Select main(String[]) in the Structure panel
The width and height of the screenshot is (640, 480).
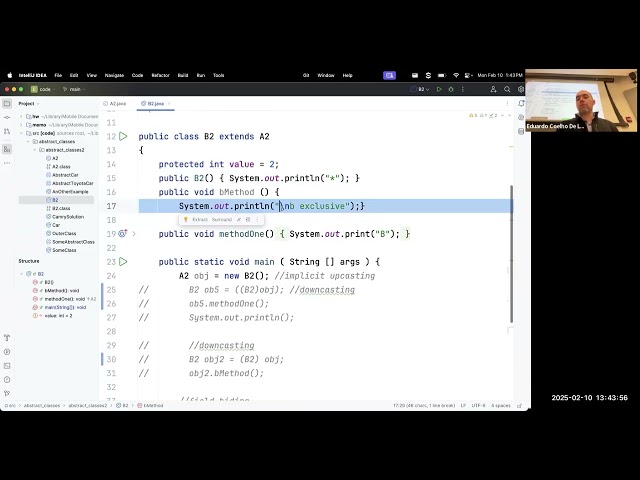[x=60, y=307]
